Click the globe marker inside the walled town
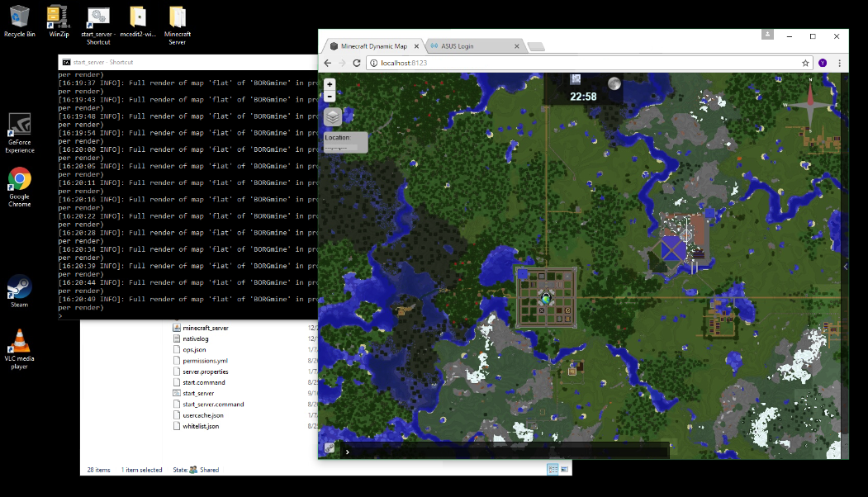 (x=547, y=298)
